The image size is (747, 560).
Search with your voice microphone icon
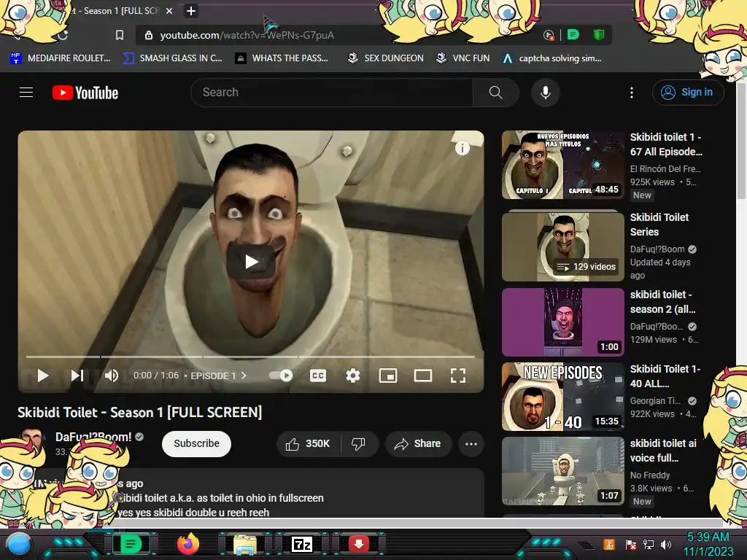pos(546,93)
